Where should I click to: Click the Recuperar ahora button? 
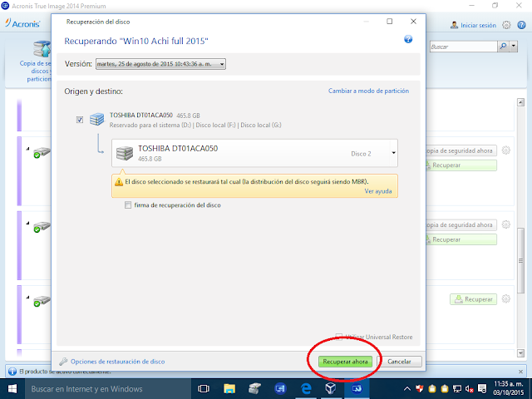pyautogui.click(x=345, y=362)
